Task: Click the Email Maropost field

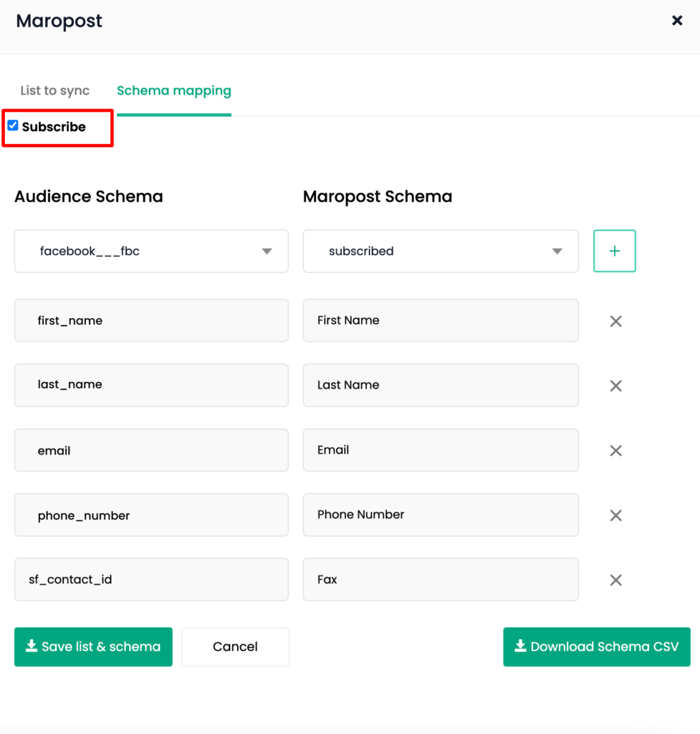Action: point(441,450)
